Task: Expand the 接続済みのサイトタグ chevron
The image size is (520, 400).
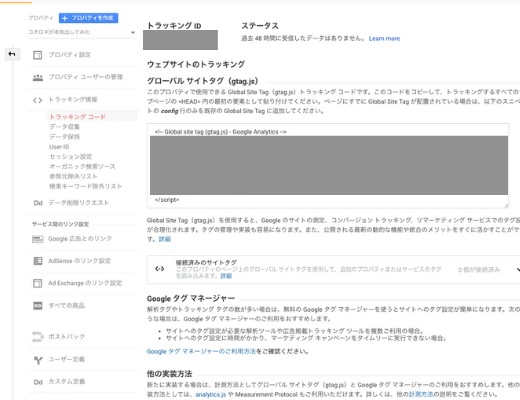Action: tap(518, 269)
